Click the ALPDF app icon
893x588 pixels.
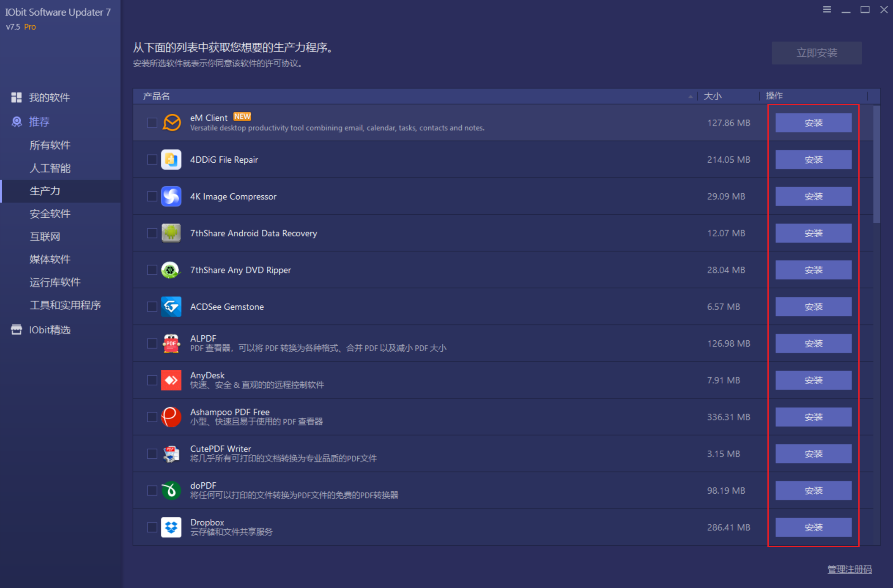(171, 343)
